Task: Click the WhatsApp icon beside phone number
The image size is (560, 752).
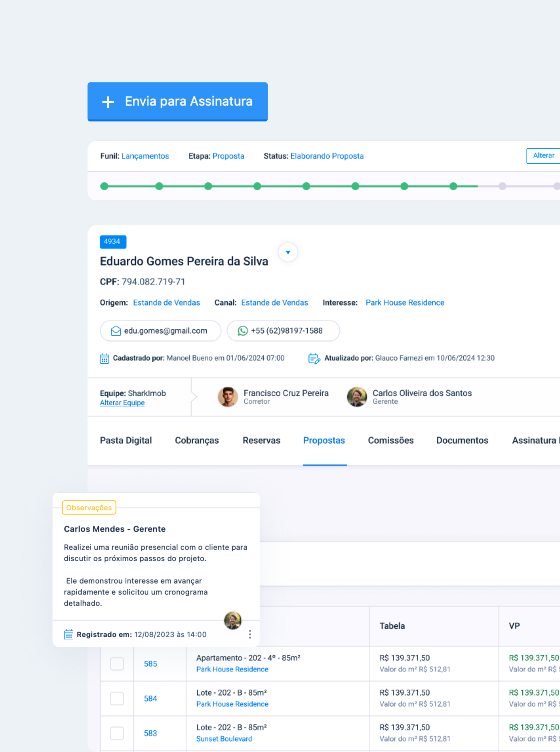Action: tap(243, 331)
